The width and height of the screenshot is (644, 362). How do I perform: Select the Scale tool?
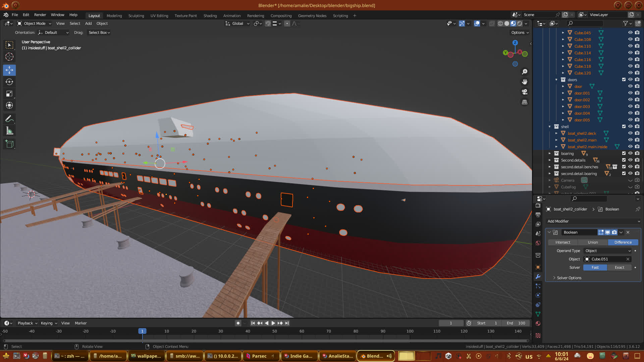click(9, 94)
